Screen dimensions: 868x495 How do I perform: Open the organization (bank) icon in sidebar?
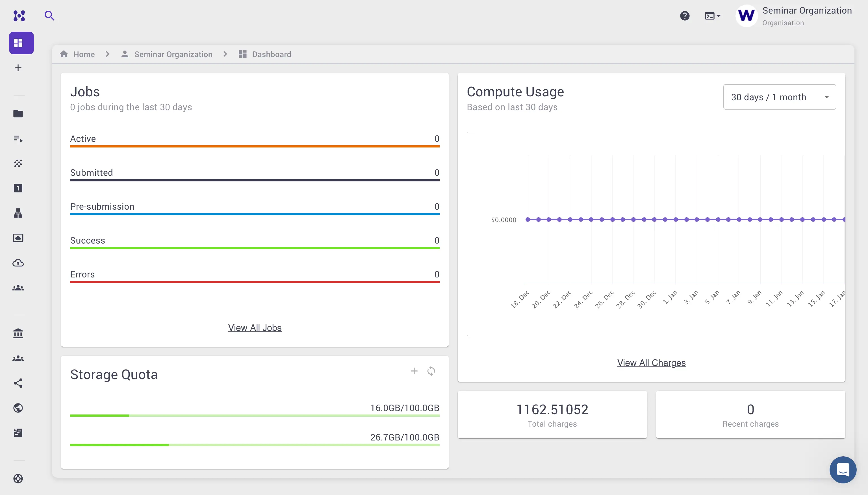point(18,333)
